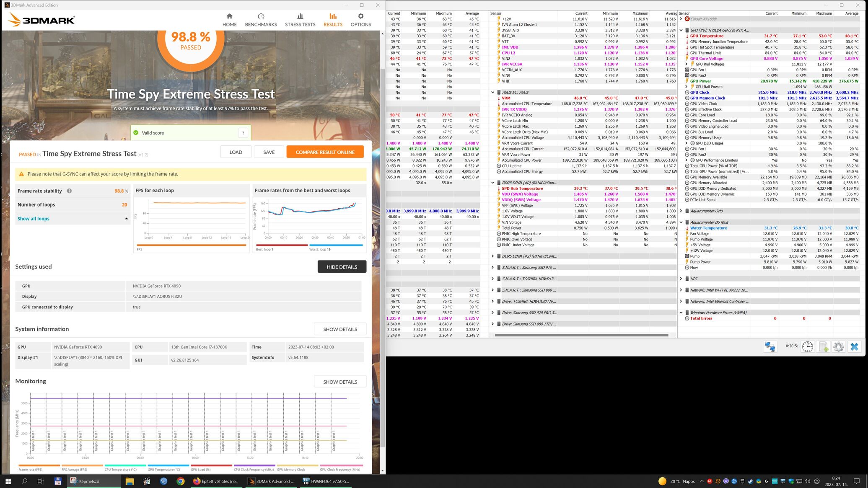Click SHOW DETAILS for Monitoring
This screenshot has height=488, width=868.
pos(340,382)
